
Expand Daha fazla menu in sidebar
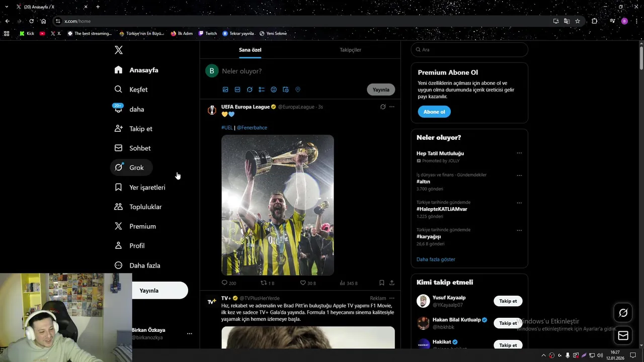pyautogui.click(x=137, y=265)
